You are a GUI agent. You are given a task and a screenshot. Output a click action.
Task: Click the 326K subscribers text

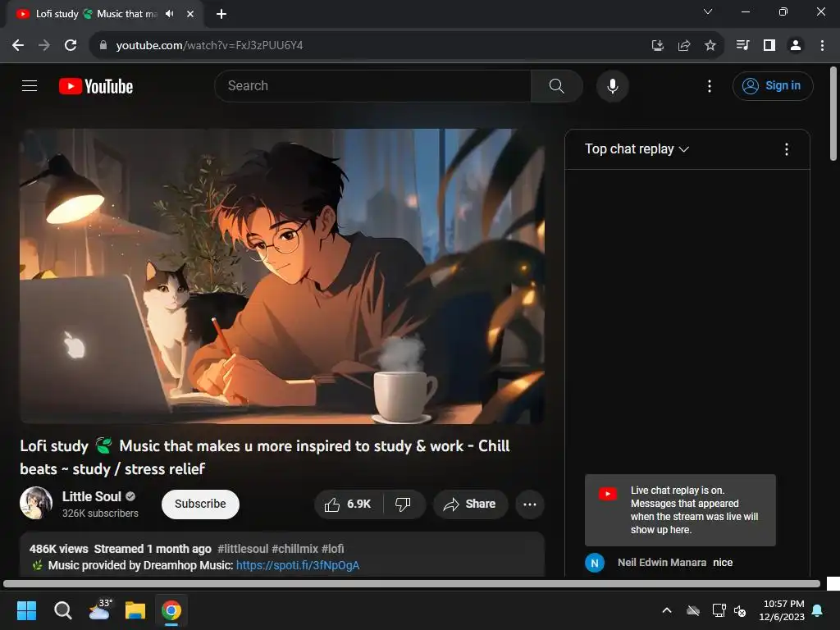[x=100, y=514]
